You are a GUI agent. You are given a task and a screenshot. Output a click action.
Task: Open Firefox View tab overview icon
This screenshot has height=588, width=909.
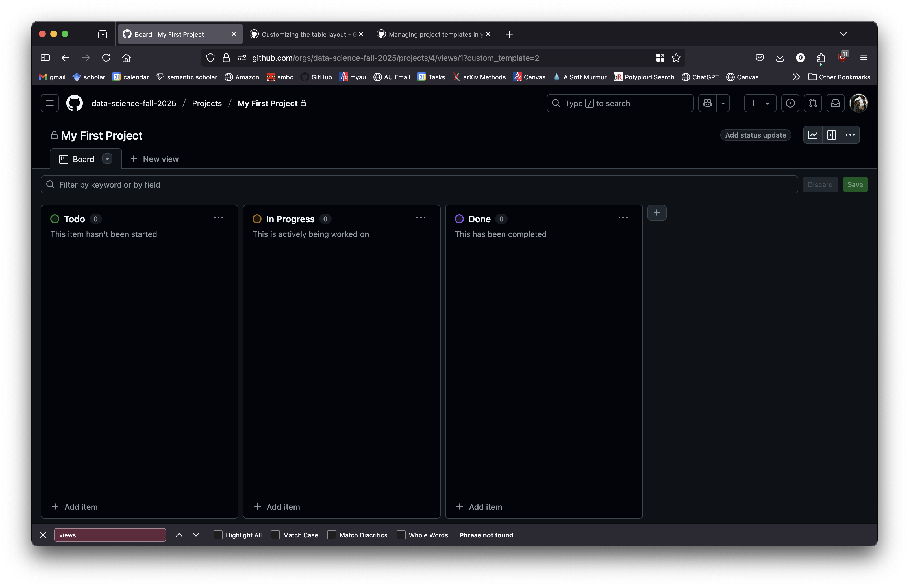click(103, 34)
